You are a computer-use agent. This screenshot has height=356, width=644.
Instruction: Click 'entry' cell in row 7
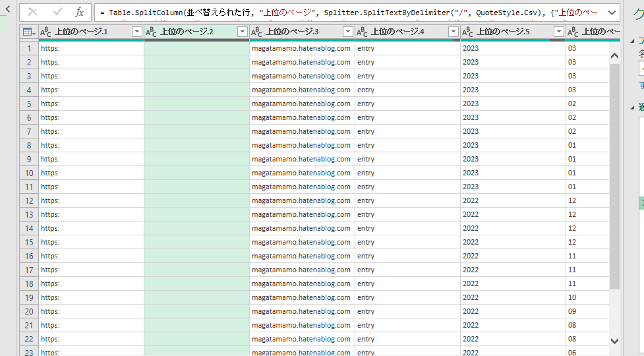coord(407,131)
